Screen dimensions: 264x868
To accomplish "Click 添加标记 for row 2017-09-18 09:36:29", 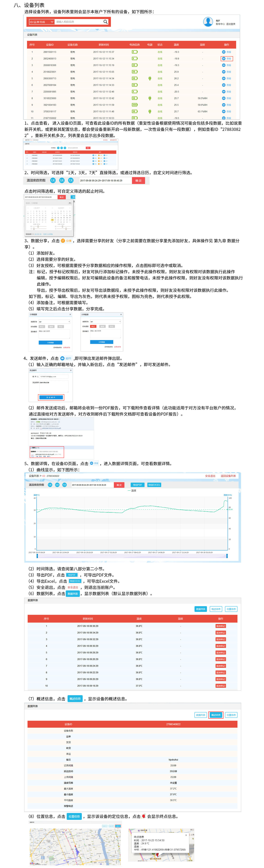I will pos(221,626).
